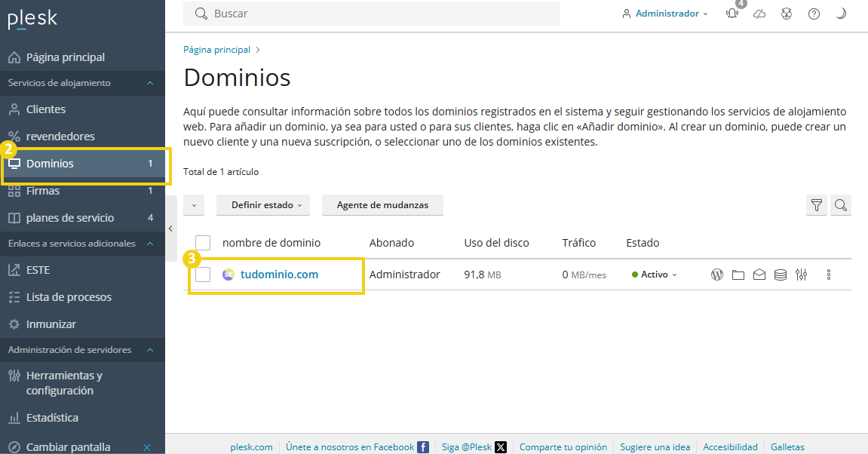
Task: Open the File Manager folder icon for tudominio.com
Action: click(x=738, y=275)
